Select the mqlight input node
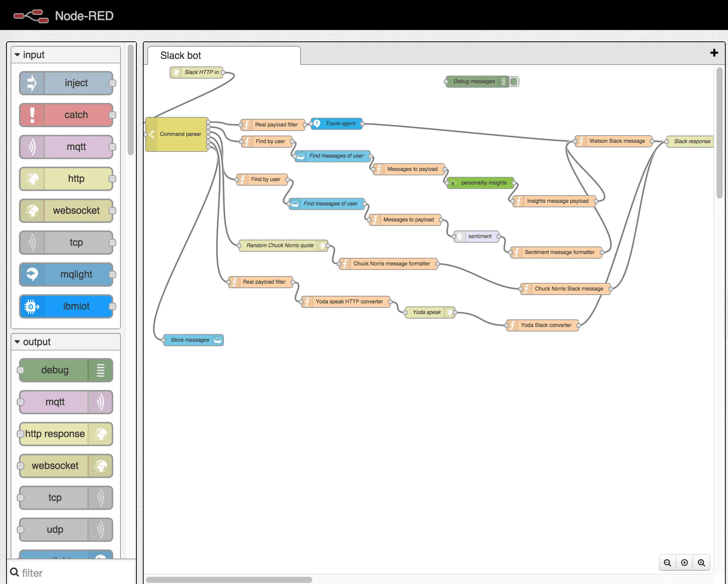 coord(67,274)
